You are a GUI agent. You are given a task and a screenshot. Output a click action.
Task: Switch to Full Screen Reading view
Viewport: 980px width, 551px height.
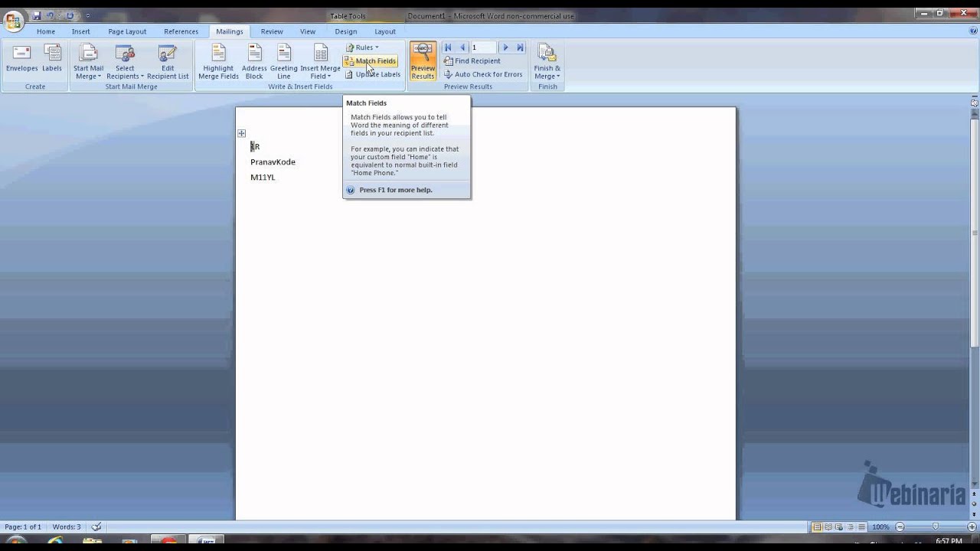[x=828, y=527]
